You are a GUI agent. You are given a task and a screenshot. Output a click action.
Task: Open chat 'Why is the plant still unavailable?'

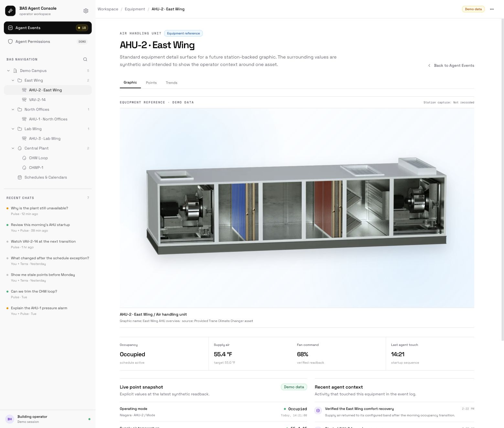pos(48,211)
